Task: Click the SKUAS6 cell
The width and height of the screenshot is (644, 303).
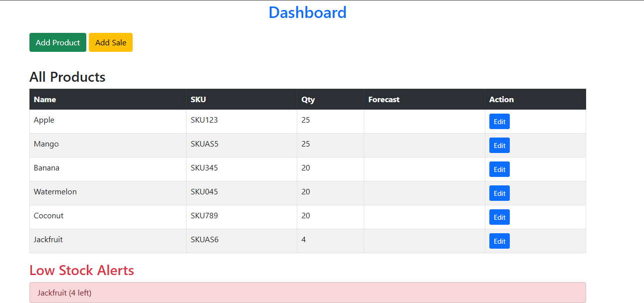Action: pyautogui.click(x=242, y=241)
